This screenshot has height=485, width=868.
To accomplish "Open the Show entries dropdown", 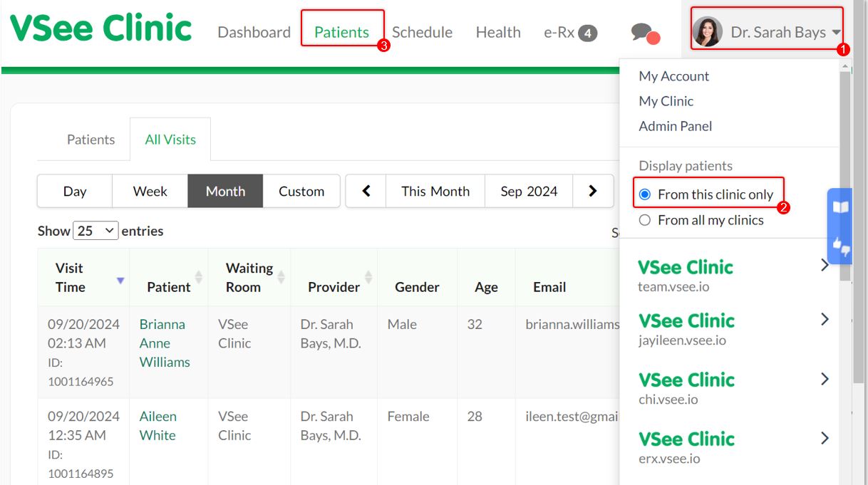I will pos(95,231).
